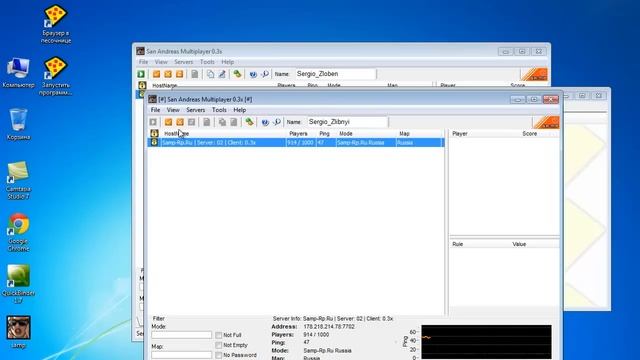Click the Copy Server Info icon in front toolbar

click(222, 122)
